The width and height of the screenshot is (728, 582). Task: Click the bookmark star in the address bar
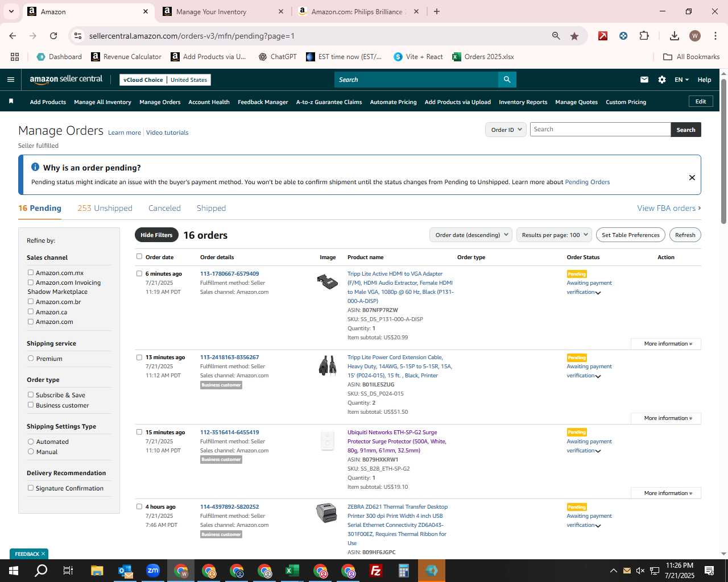[x=574, y=36]
